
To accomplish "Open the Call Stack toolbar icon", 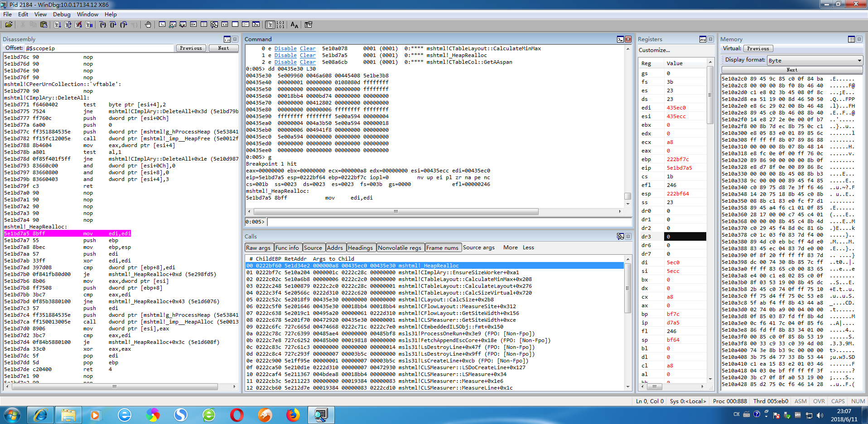I will pos(214,24).
